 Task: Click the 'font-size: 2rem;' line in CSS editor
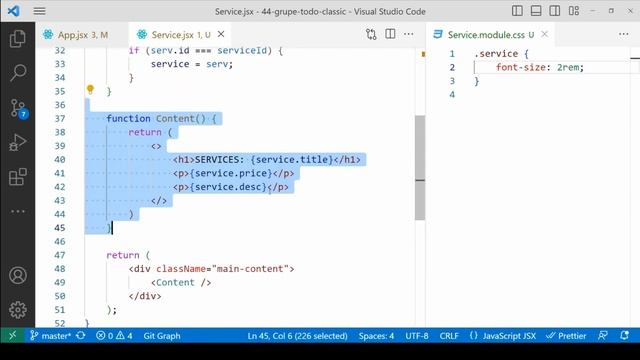540,67
